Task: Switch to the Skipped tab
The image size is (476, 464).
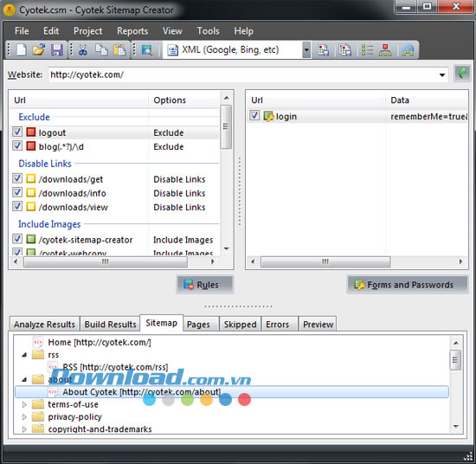Action: [240, 325]
